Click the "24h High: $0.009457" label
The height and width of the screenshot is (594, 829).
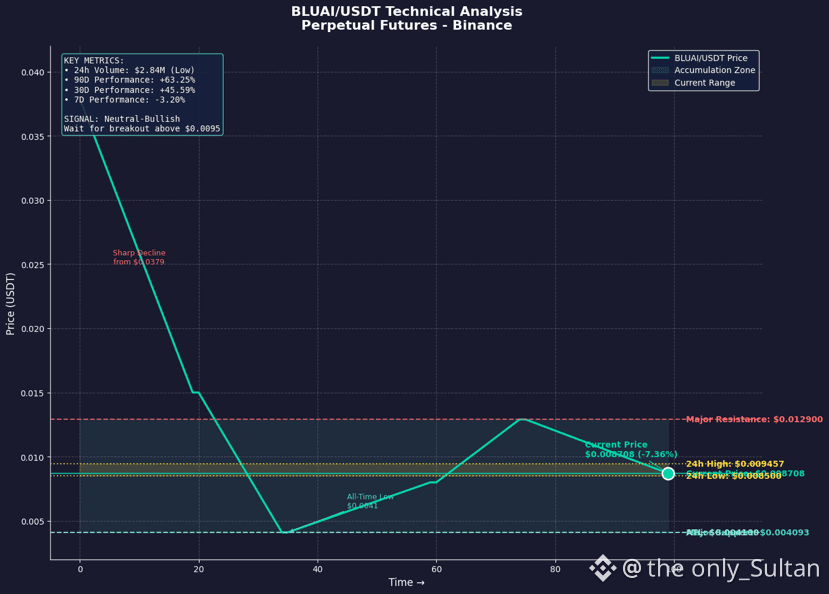735,464
